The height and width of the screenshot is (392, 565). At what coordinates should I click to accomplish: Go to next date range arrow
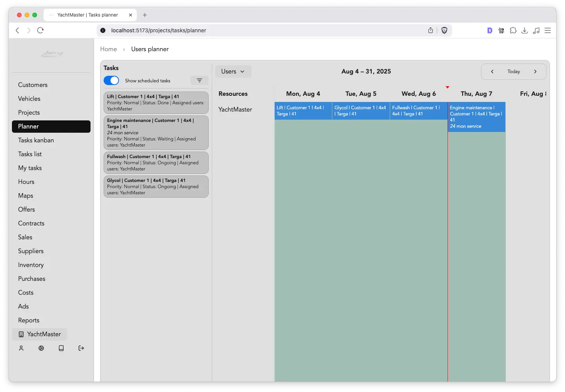(535, 72)
